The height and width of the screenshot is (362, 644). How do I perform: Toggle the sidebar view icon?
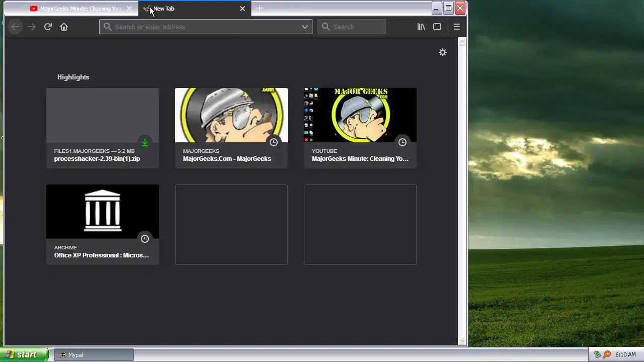coord(437,27)
